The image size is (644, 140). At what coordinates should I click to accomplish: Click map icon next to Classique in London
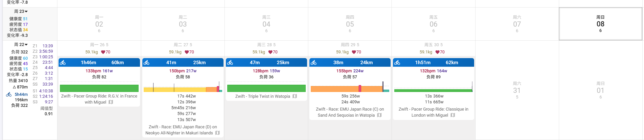coord(453,115)
